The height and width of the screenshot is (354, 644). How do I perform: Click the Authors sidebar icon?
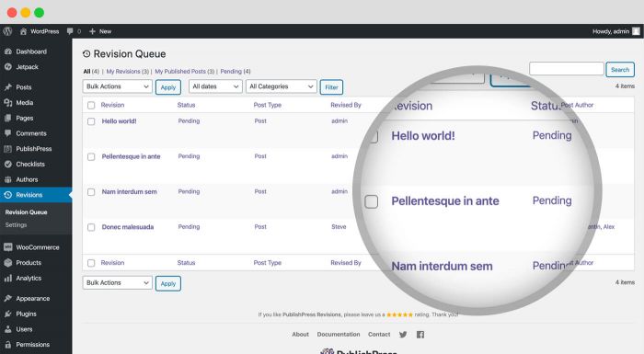[7, 179]
